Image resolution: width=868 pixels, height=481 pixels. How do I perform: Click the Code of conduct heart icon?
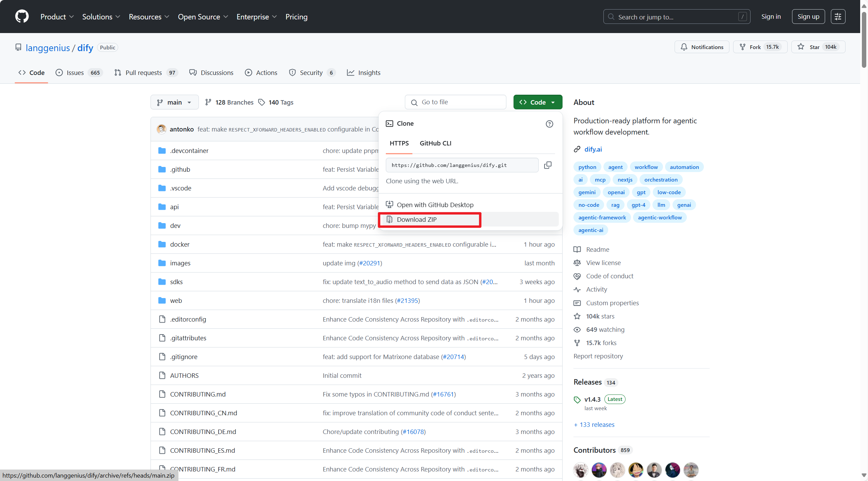577,276
